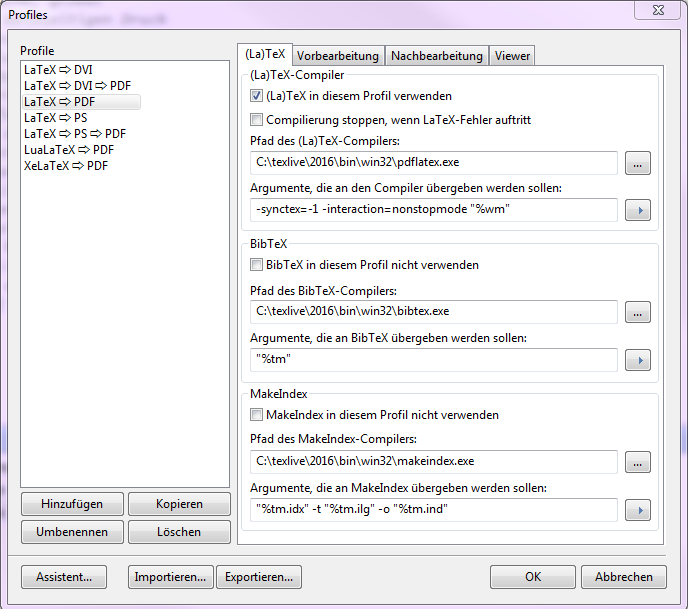
Task: Select the XeLaTeX ⇨ PDF profile
Action: [68, 165]
